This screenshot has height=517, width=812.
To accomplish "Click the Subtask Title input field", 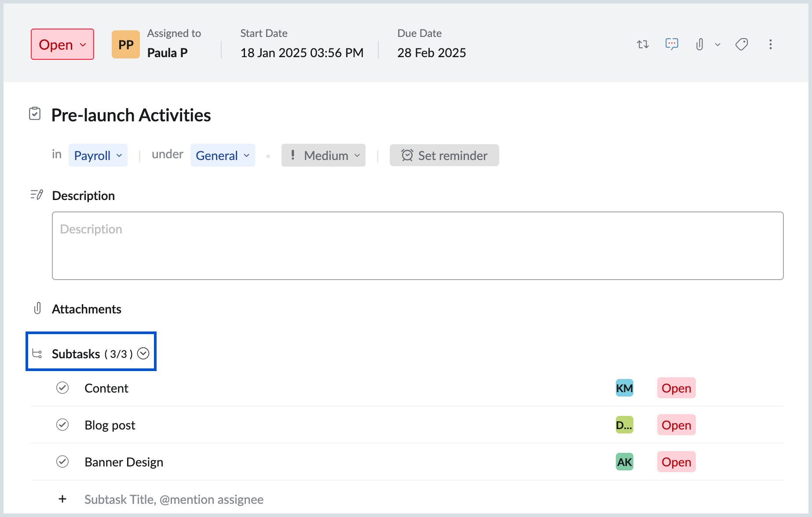I will 174,499.
